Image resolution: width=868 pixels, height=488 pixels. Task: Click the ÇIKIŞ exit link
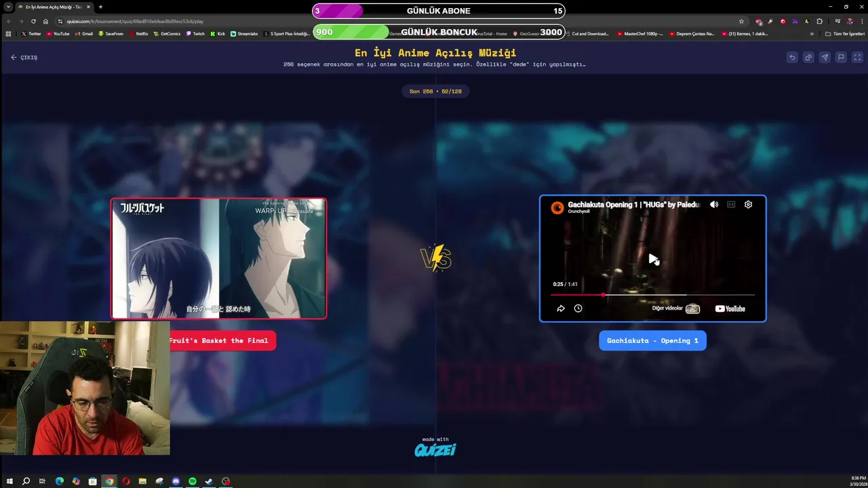tap(24, 58)
